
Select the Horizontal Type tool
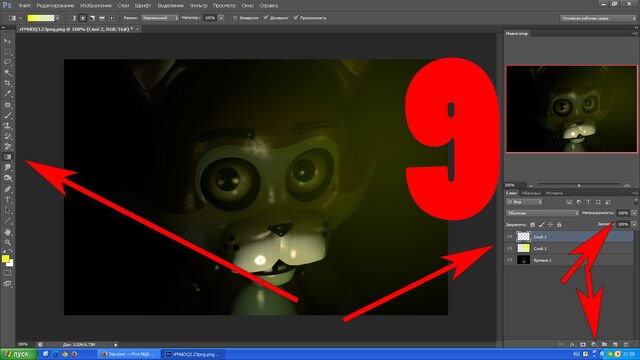click(7, 200)
